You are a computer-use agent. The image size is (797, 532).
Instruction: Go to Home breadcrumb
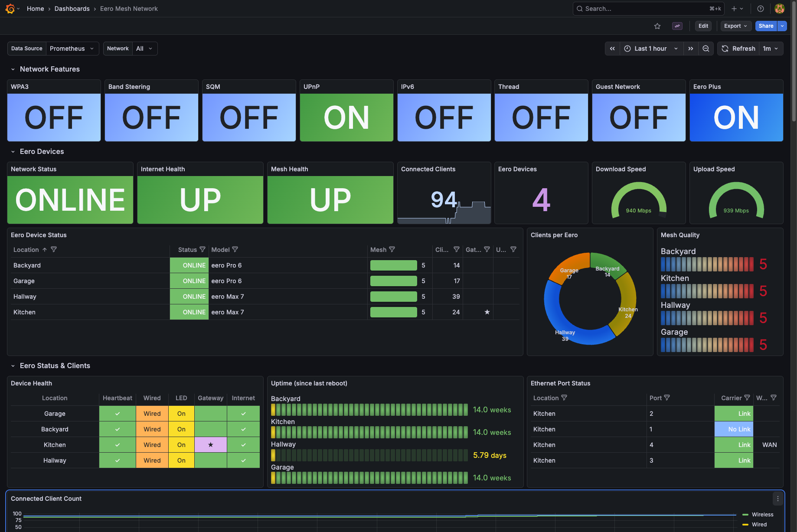(36, 9)
